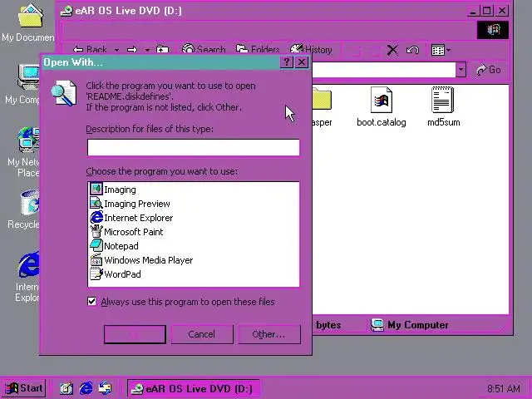The width and height of the screenshot is (532, 399).
Task: Choose Windows Media Player from the list
Action: click(141, 260)
